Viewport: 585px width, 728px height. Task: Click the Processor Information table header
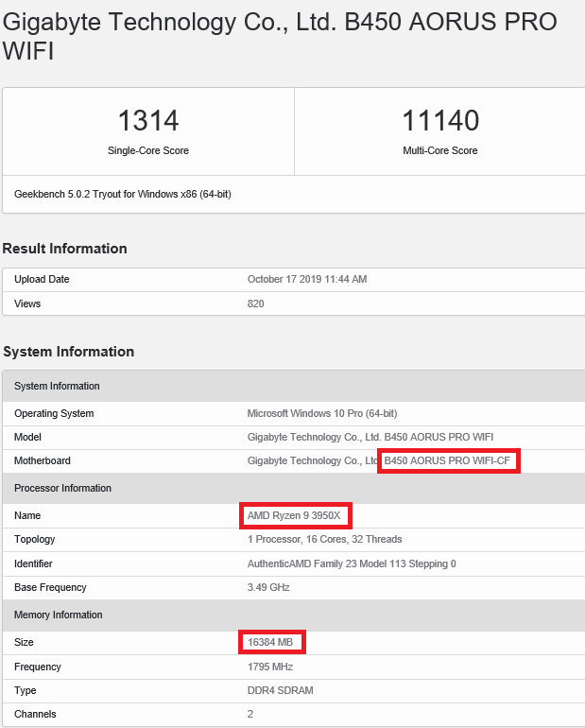(294, 488)
